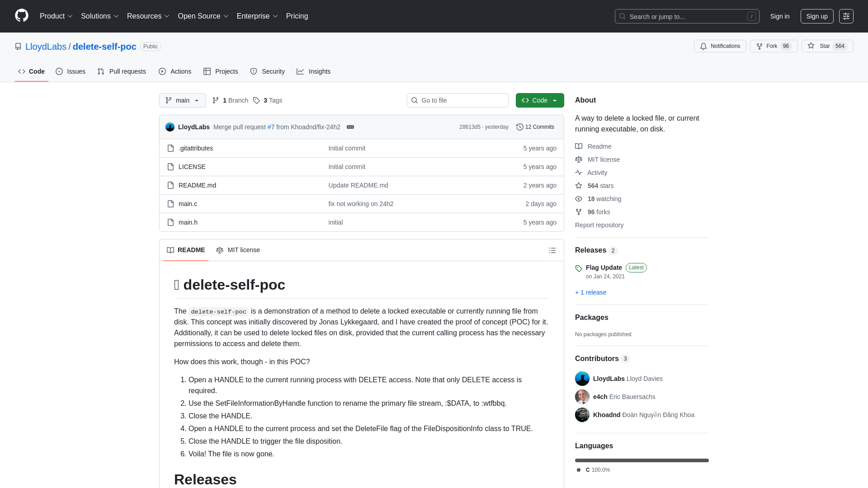Switch to the Issues tab
This screenshot has width=868, height=488.
[x=71, y=71]
